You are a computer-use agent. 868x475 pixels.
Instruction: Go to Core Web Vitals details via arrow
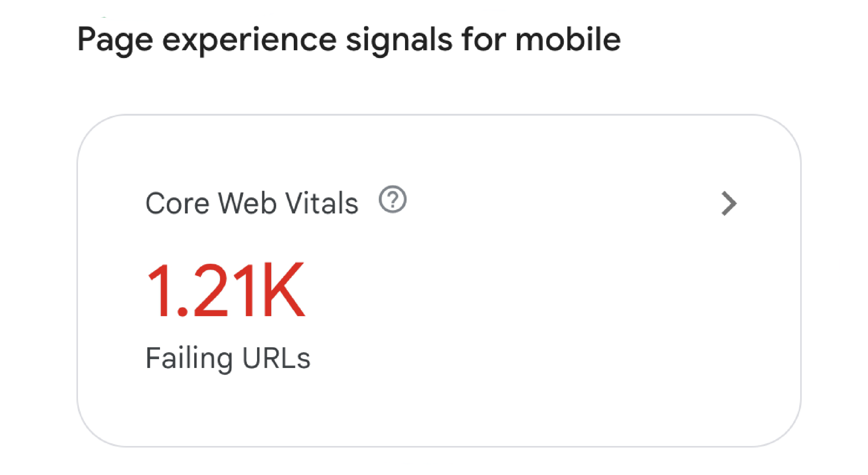[x=729, y=203]
